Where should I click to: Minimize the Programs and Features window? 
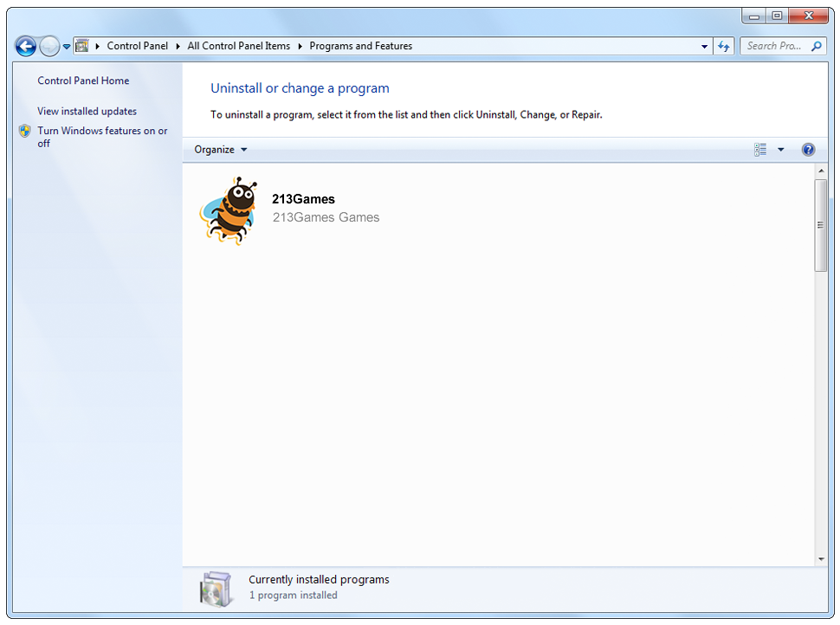pos(754,16)
